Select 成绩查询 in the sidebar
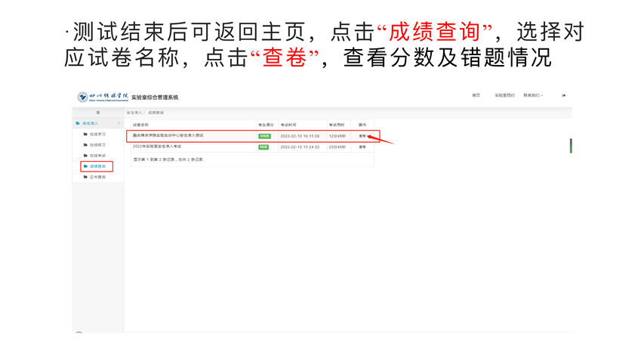Screen dimensions: 644x362 point(97,166)
